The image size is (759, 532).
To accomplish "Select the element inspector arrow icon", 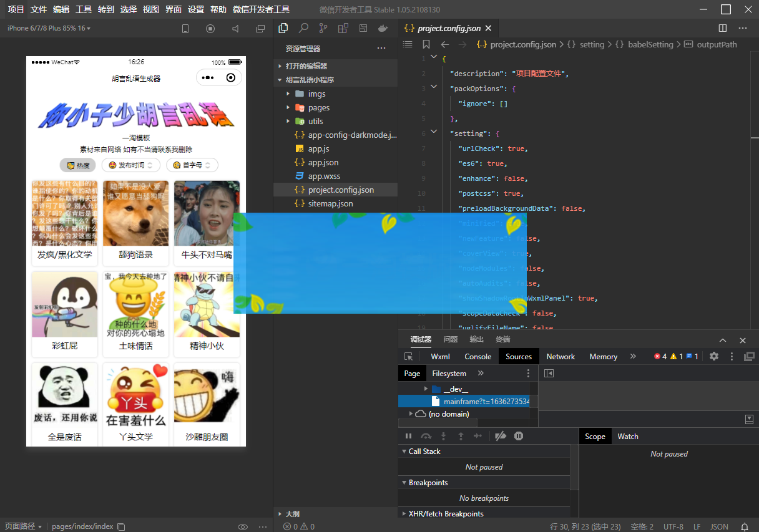I will click(x=409, y=356).
